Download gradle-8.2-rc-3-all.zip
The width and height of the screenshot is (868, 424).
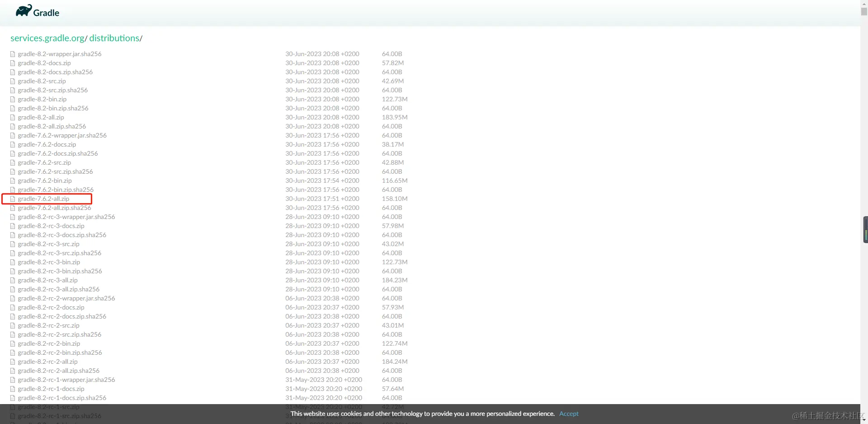(x=48, y=280)
